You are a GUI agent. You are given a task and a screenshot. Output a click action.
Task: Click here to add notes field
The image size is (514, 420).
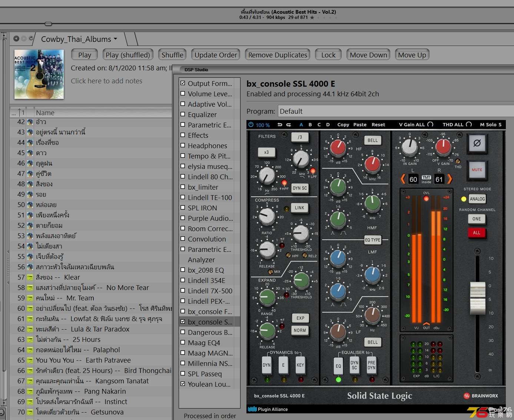coord(106,81)
